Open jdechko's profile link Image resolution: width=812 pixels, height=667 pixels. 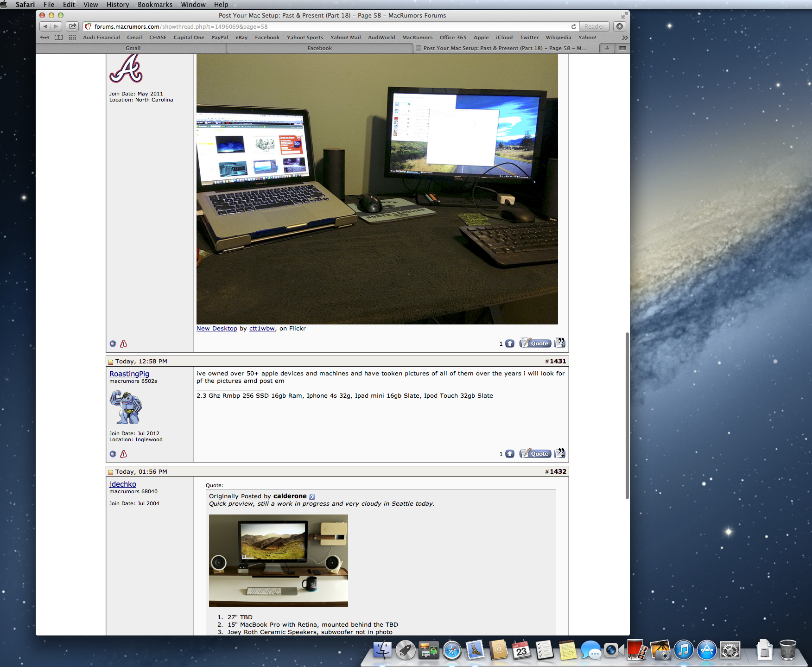[123, 484]
